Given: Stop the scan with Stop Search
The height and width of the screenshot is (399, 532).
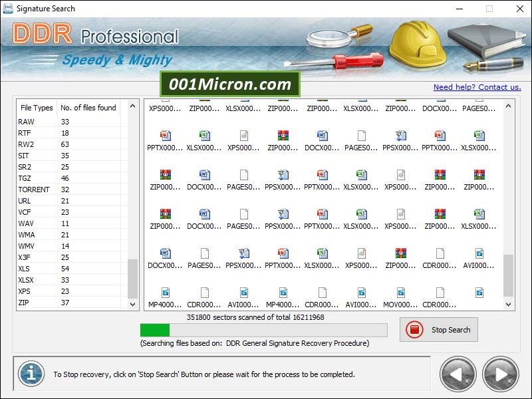Looking at the screenshot, I should (x=439, y=329).
